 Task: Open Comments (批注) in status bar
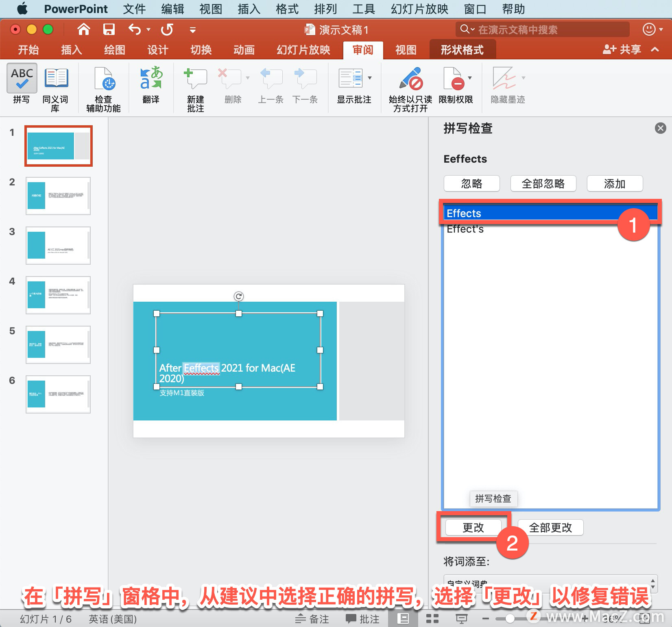(x=362, y=619)
